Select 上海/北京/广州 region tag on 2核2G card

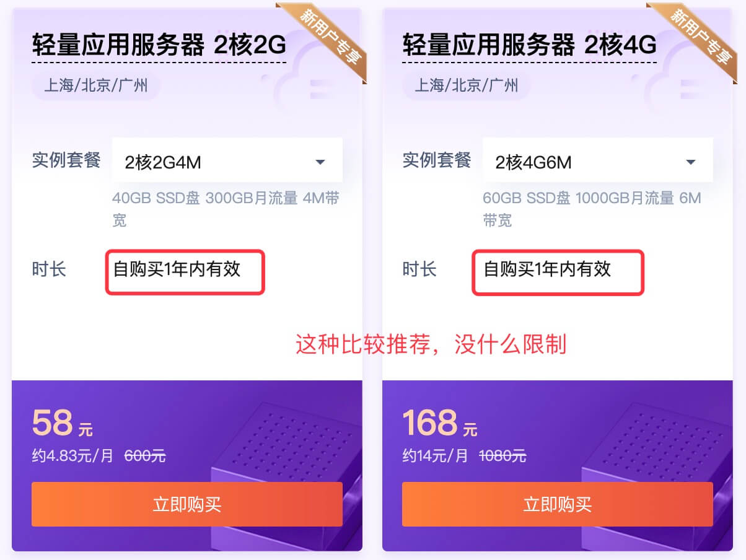[x=96, y=85]
